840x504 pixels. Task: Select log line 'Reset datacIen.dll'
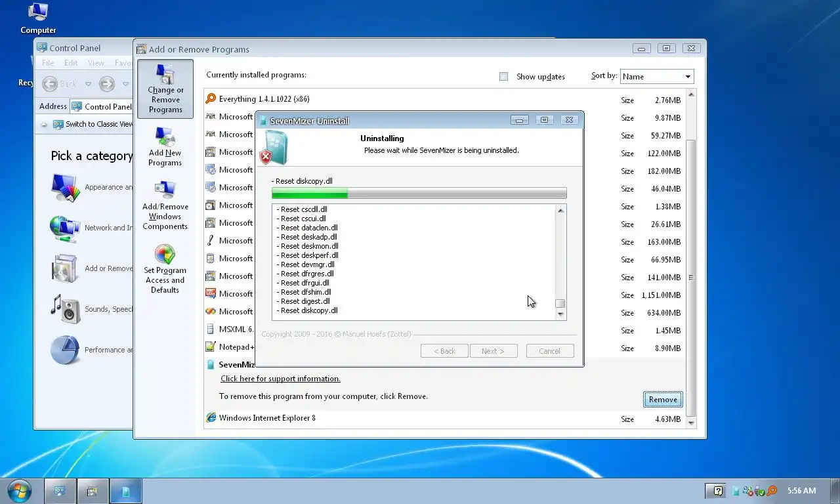click(307, 228)
